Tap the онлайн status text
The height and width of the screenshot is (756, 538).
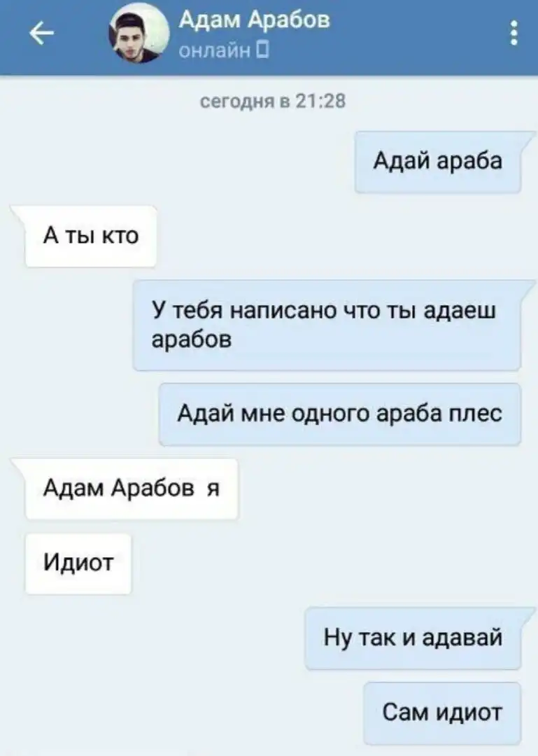click(x=215, y=50)
